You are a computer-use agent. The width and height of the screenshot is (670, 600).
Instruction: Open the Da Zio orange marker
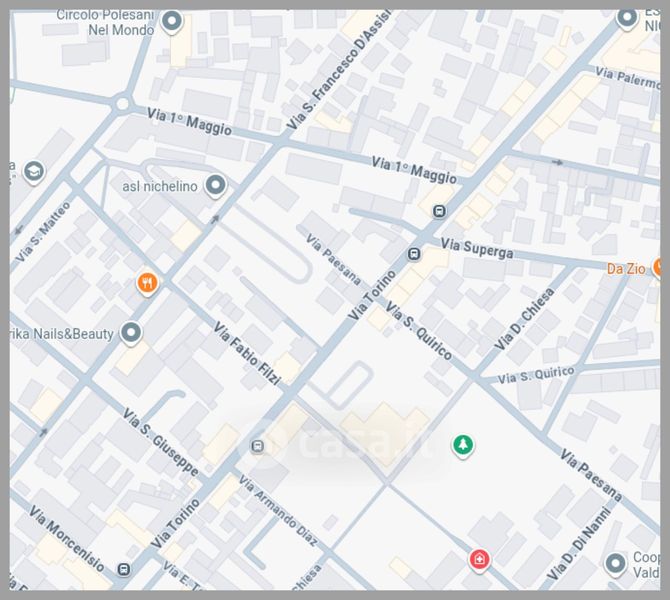click(658, 267)
